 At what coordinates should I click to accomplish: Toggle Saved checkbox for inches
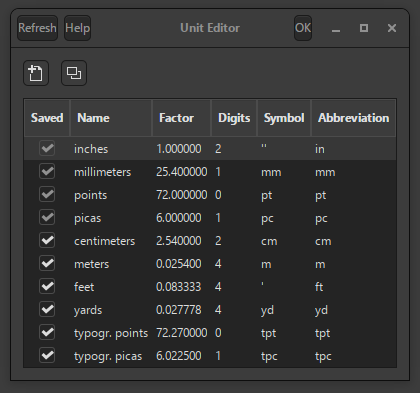(x=47, y=148)
